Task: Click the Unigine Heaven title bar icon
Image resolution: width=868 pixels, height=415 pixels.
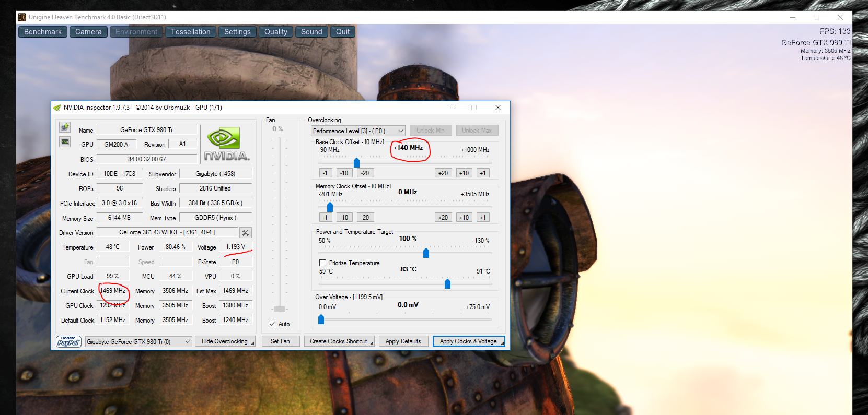Action: [22, 17]
